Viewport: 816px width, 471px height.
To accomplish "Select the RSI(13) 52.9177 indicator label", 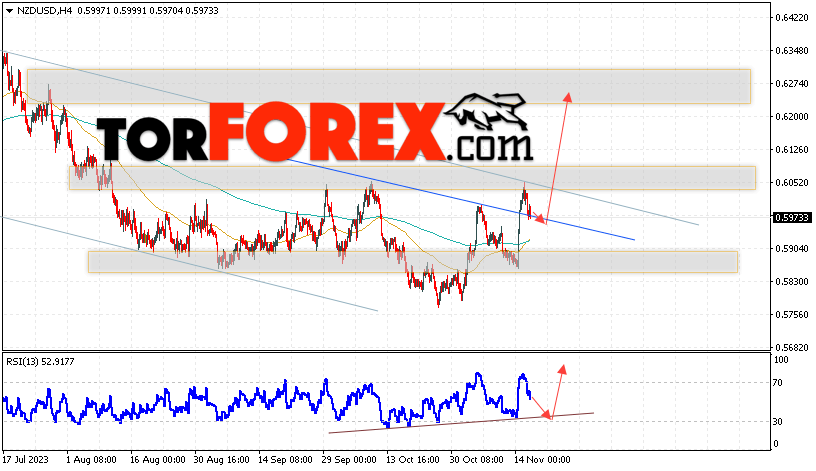I will [x=41, y=361].
